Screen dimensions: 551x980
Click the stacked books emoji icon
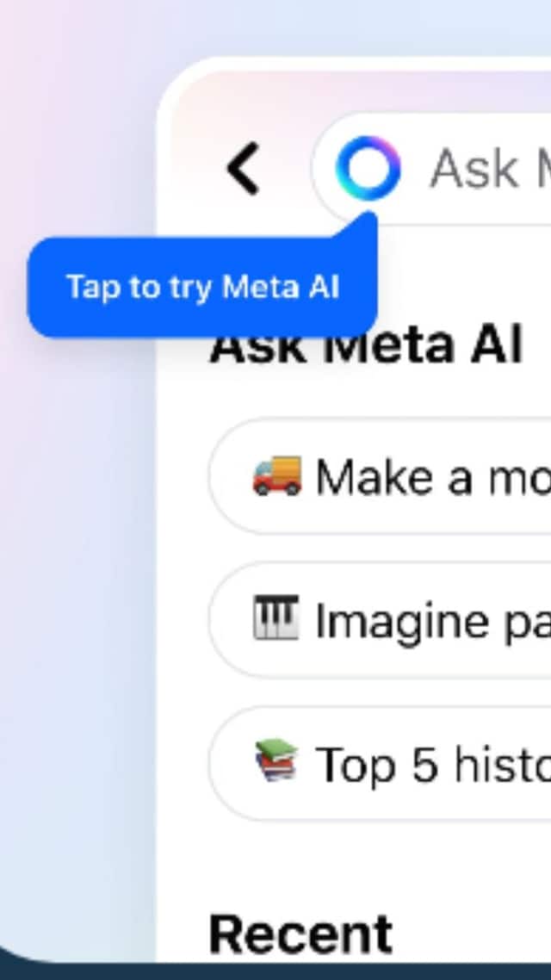click(276, 760)
